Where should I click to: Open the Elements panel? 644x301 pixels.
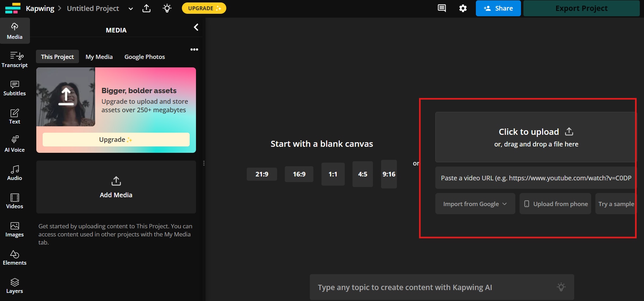tap(15, 257)
